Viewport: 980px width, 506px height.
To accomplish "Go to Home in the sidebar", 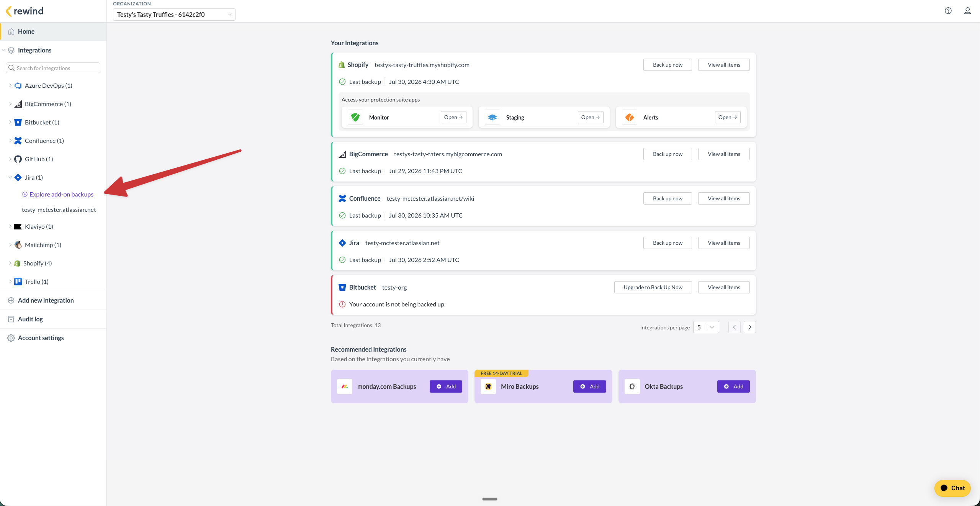I will tap(53, 31).
